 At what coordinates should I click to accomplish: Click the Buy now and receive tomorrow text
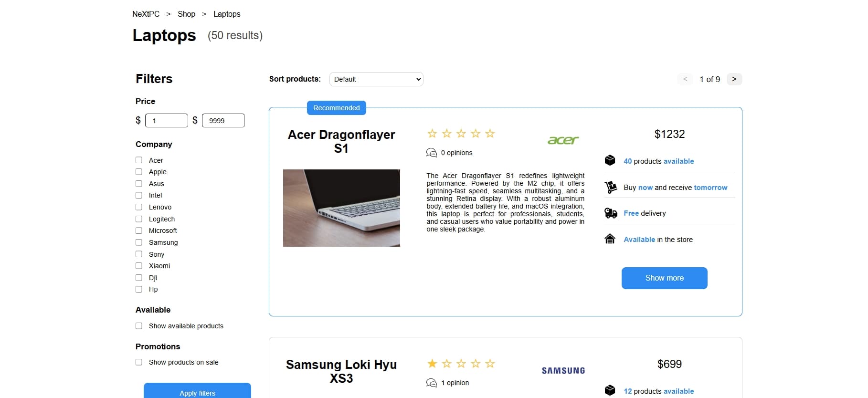coord(676,188)
